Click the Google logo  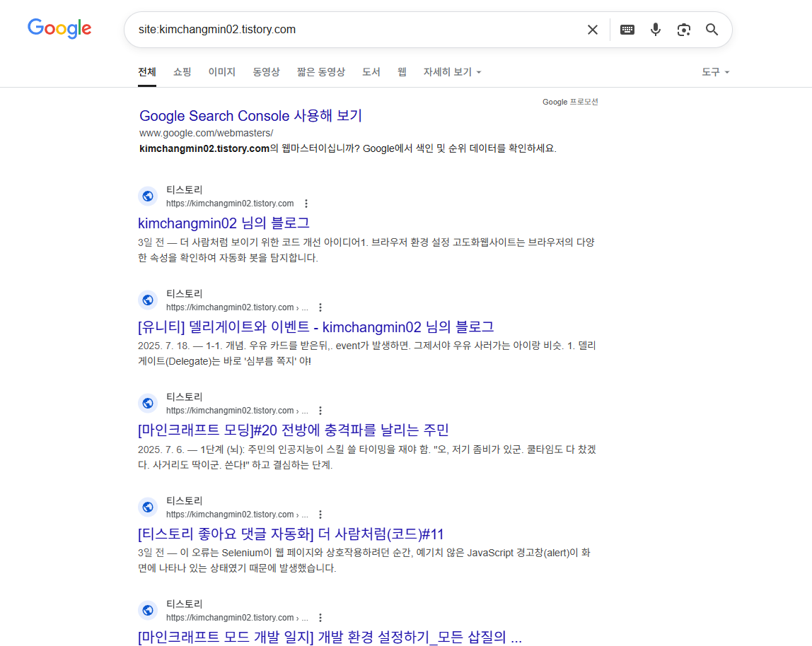tap(59, 28)
